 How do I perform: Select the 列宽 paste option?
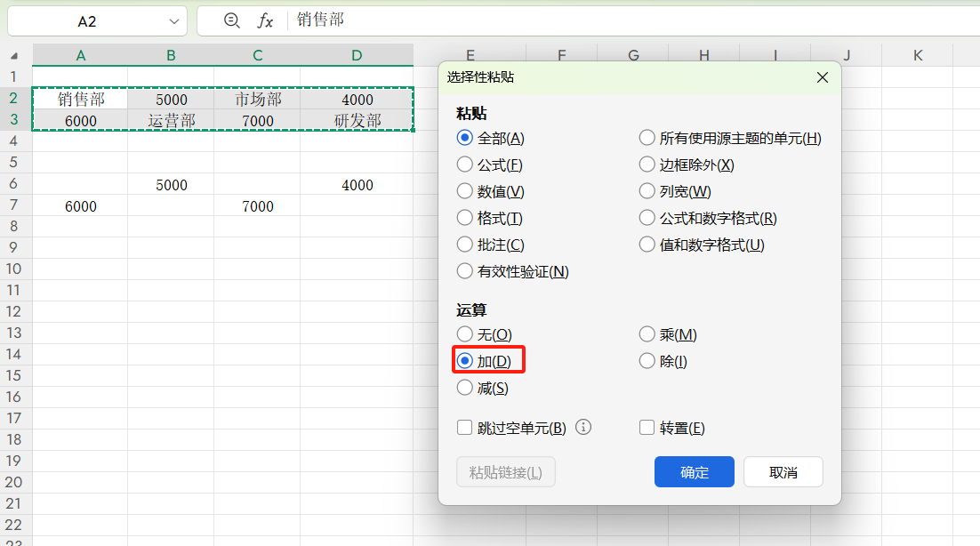(x=647, y=190)
